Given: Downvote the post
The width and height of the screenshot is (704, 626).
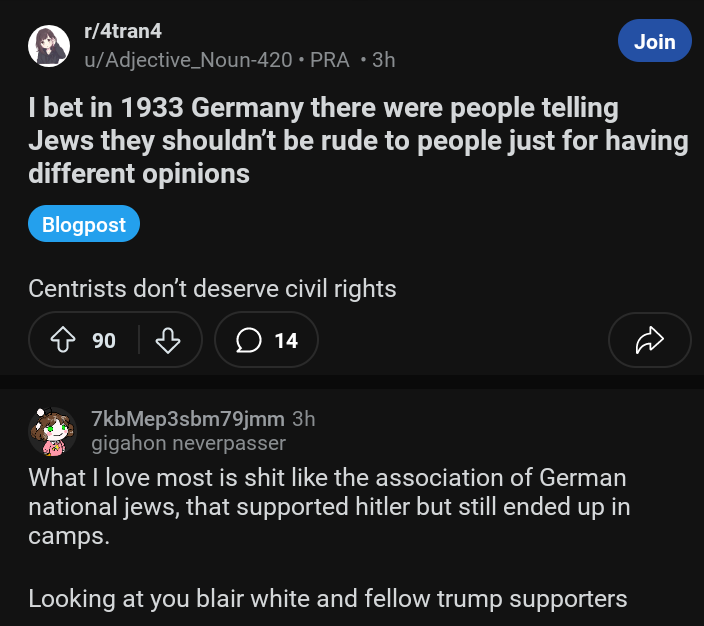Looking at the screenshot, I should [x=167, y=341].
